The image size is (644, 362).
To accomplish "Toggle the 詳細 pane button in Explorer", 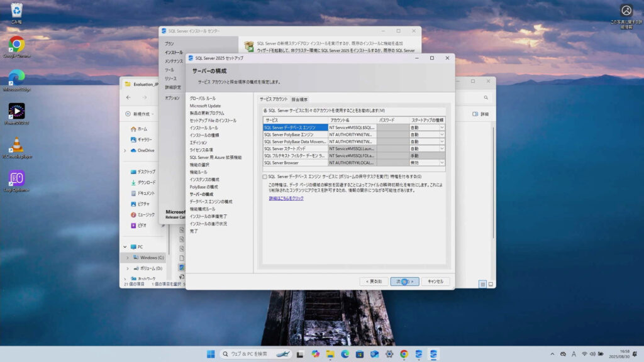I will pos(480,114).
